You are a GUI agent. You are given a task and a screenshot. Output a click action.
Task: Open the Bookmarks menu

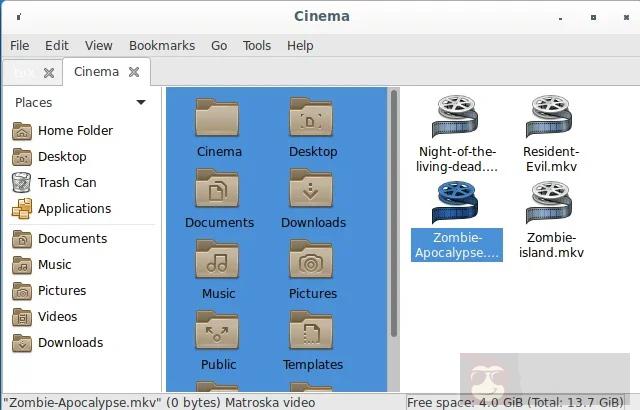click(161, 45)
